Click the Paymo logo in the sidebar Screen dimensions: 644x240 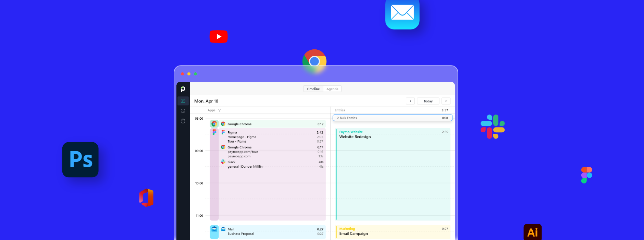click(183, 89)
